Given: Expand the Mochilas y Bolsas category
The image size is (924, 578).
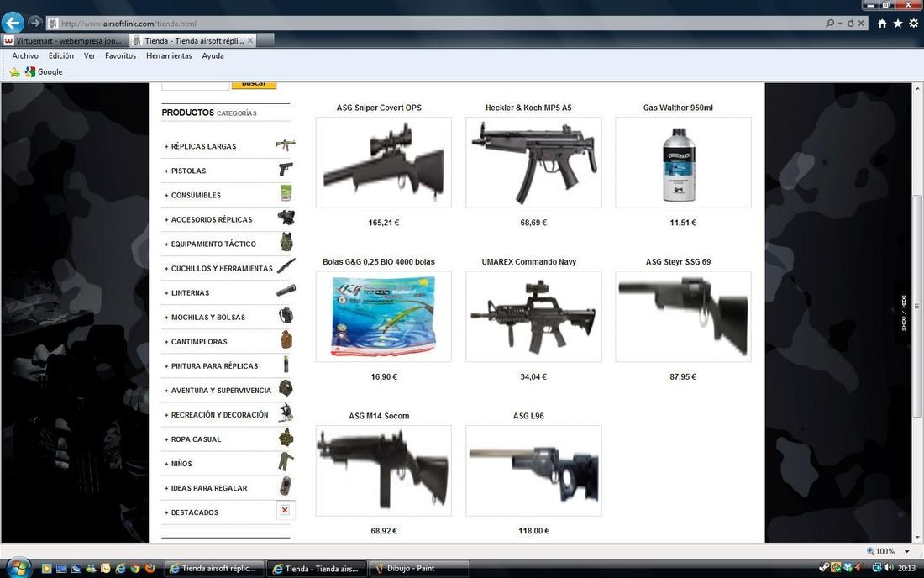Looking at the screenshot, I should (x=204, y=317).
